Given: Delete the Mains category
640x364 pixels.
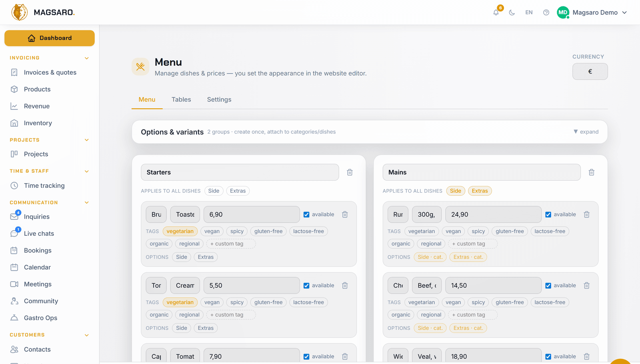Looking at the screenshot, I should click(x=592, y=172).
